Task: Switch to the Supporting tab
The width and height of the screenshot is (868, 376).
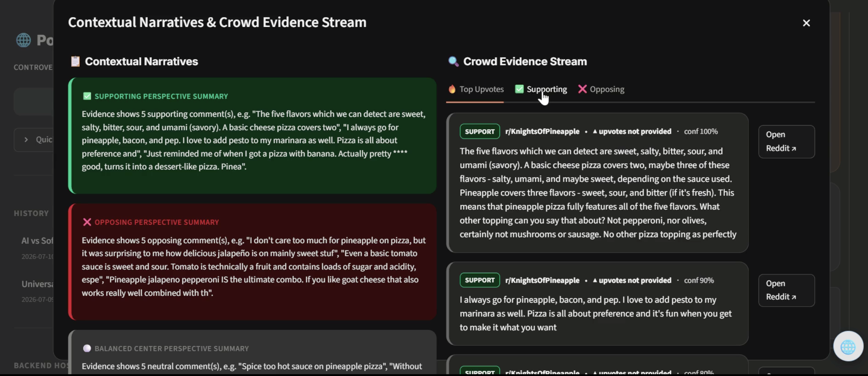Action: [541, 89]
